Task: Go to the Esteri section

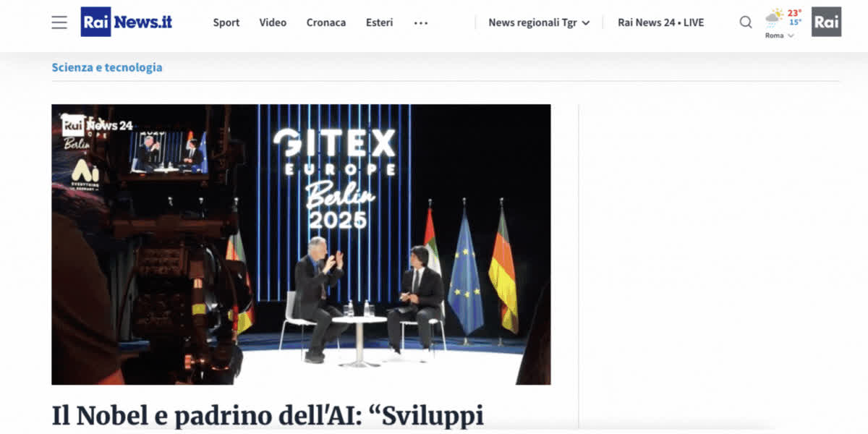Action: pos(380,22)
